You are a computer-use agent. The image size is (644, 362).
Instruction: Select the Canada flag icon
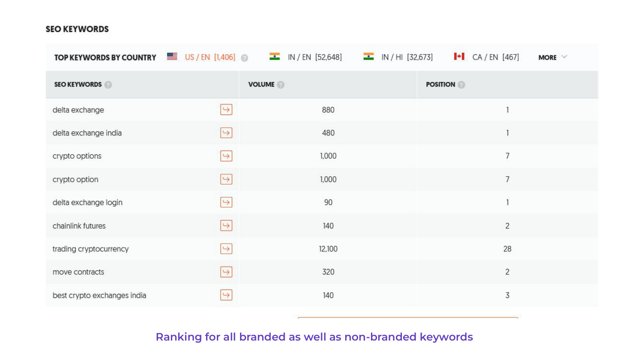point(459,56)
